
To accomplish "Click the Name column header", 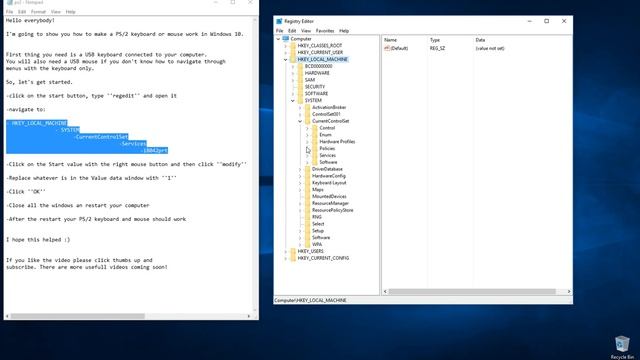I will tap(405, 40).
